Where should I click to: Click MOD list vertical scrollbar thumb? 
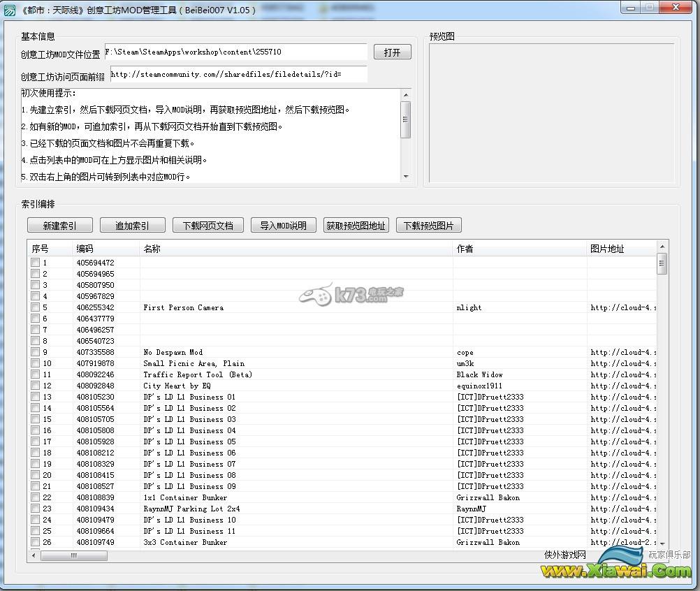(x=662, y=263)
